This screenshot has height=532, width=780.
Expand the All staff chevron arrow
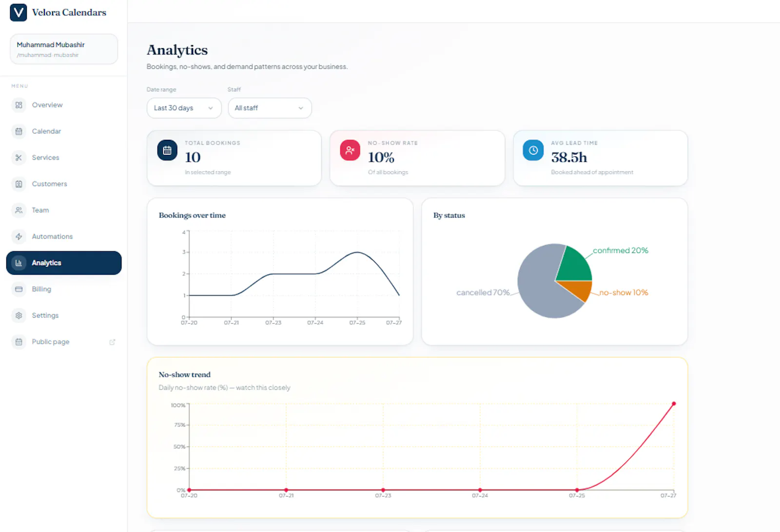(x=301, y=108)
